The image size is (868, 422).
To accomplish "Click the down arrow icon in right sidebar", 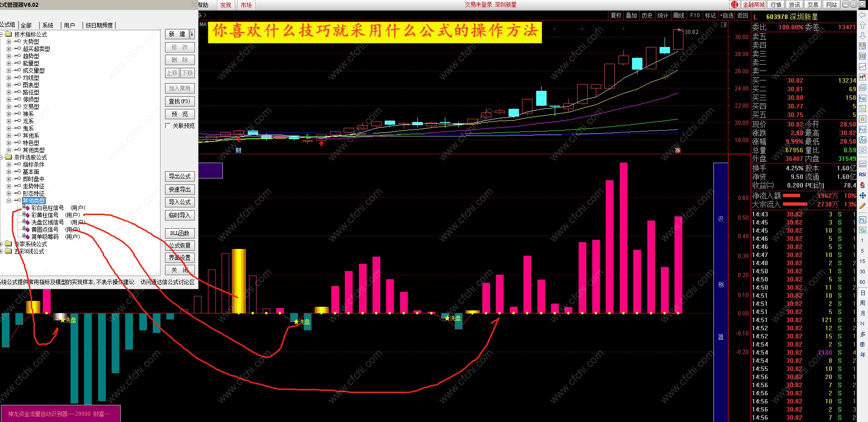I will pyautogui.click(x=862, y=35).
